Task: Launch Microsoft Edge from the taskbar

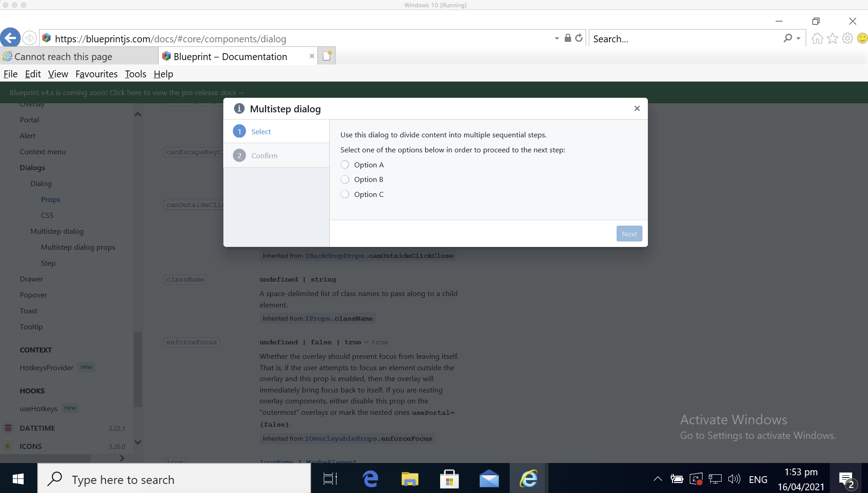Action: (x=370, y=479)
